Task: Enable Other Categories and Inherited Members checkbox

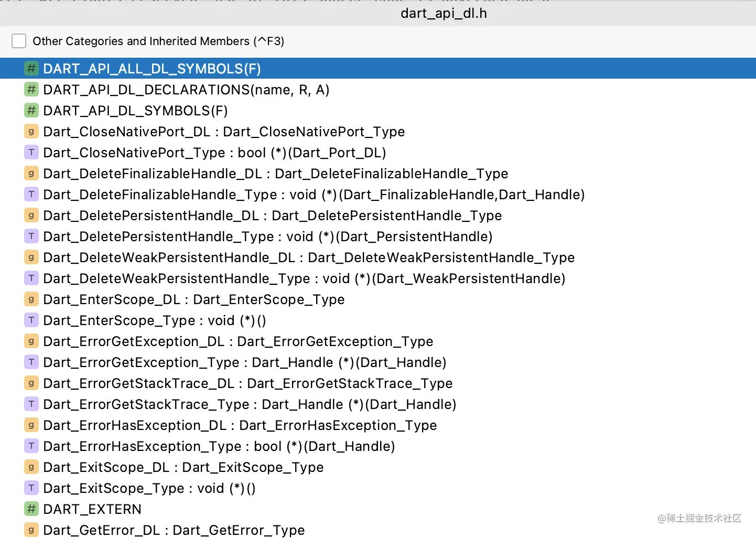Action: (19, 41)
